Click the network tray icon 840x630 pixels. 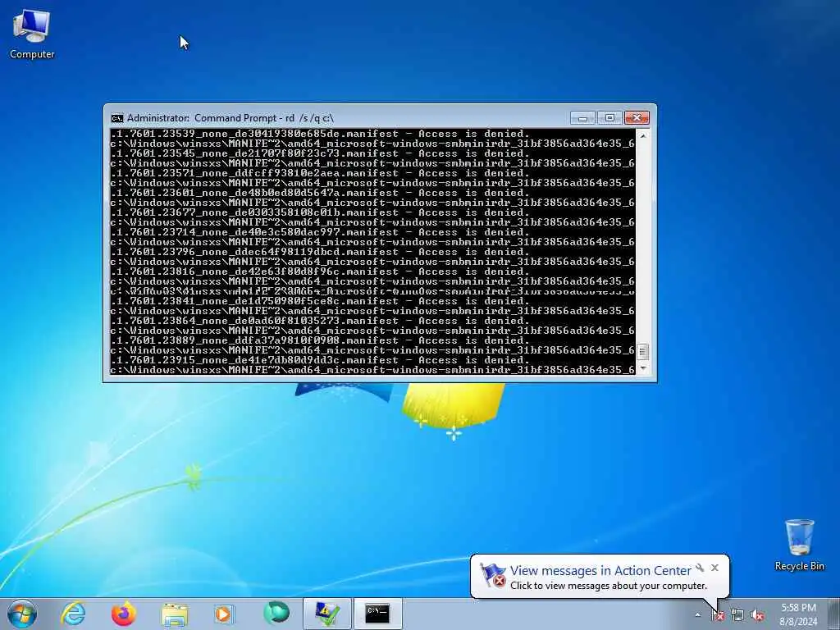(x=737, y=615)
